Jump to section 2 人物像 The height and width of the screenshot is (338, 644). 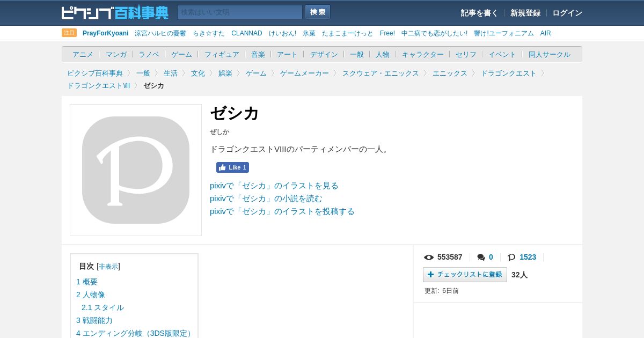(91, 295)
